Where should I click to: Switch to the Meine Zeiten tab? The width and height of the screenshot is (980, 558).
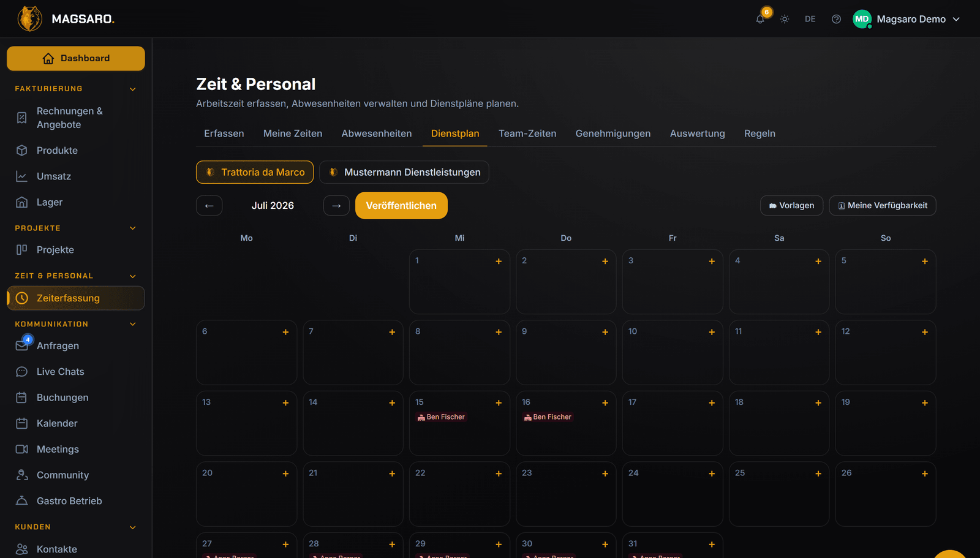[x=293, y=134]
